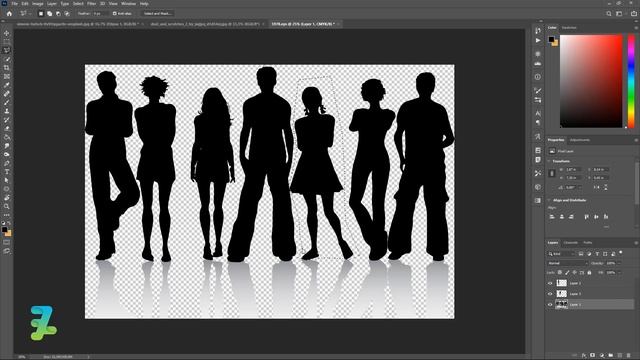Collapse the Transform section
The height and width of the screenshot is (360, 640).
click(549, 161)
